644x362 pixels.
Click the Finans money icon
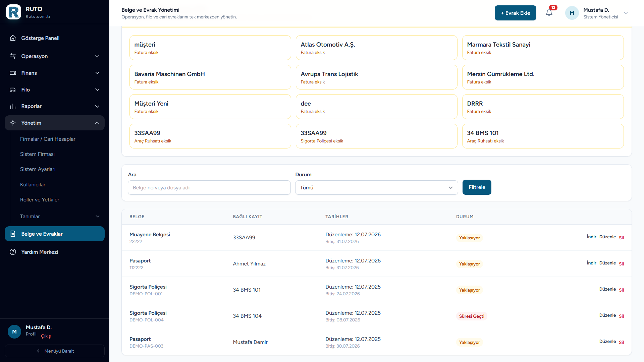point(13,73)
